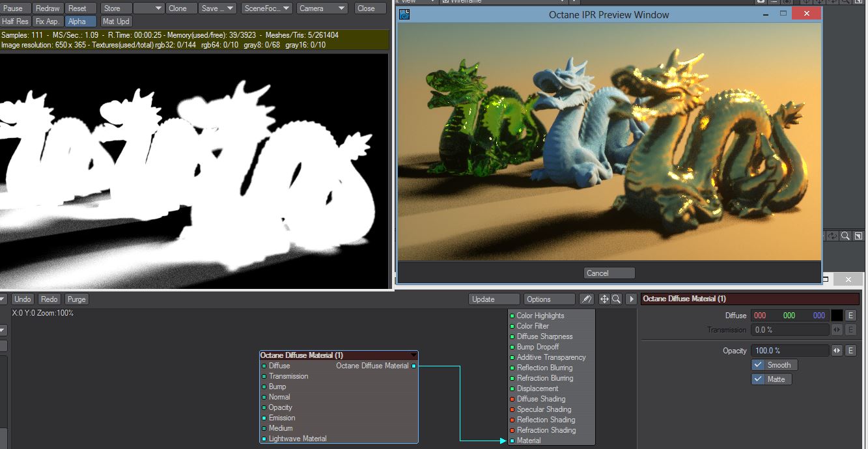The width and height of the screenshot is (868, 449).
Task: Click the Bump input port on Octane node
Action: coord(264,387)
